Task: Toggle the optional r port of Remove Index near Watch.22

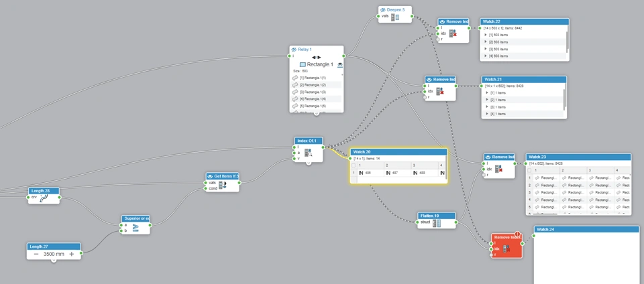Action: (438, 40)
